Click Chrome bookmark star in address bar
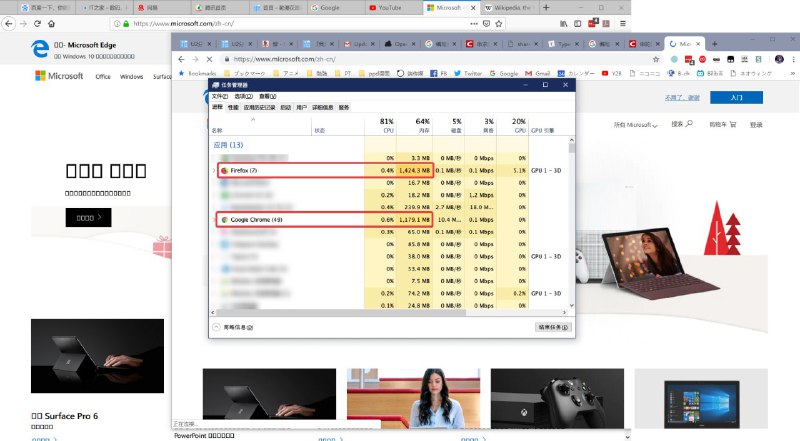 point(656,59)
